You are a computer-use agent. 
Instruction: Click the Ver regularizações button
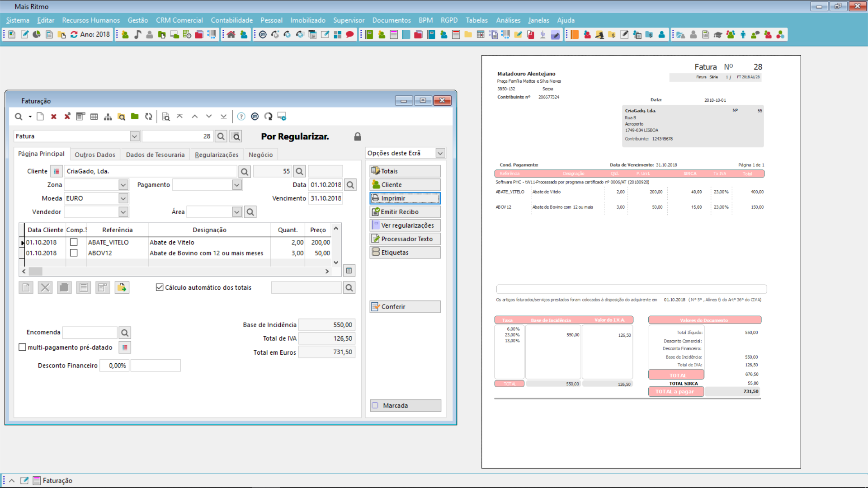[x=405, y=225]
